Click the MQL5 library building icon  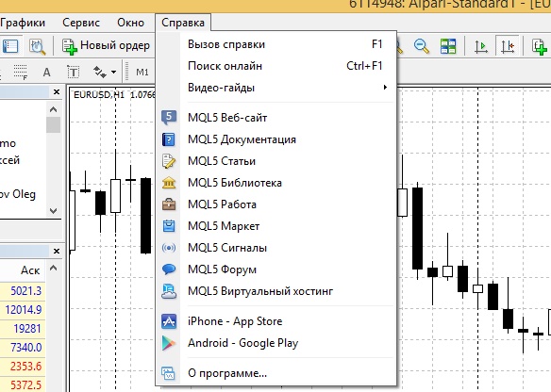click(x=169, y=183)
